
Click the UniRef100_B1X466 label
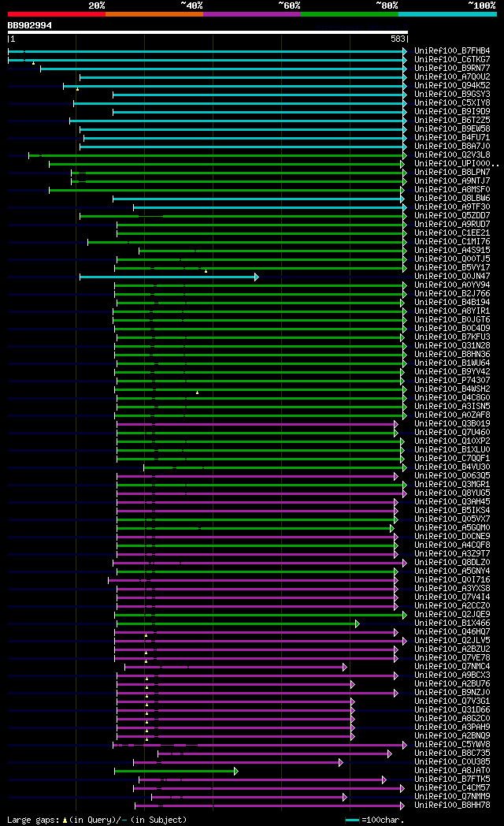[452, 623]
